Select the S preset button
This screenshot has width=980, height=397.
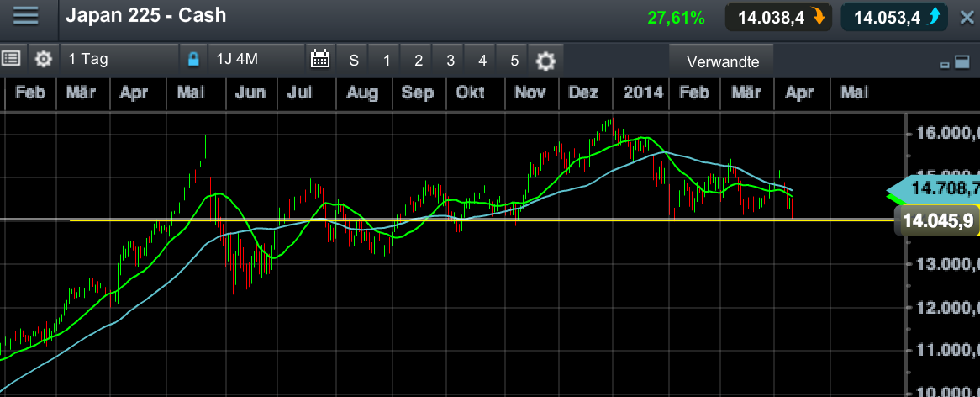click(x=354, y=61)
